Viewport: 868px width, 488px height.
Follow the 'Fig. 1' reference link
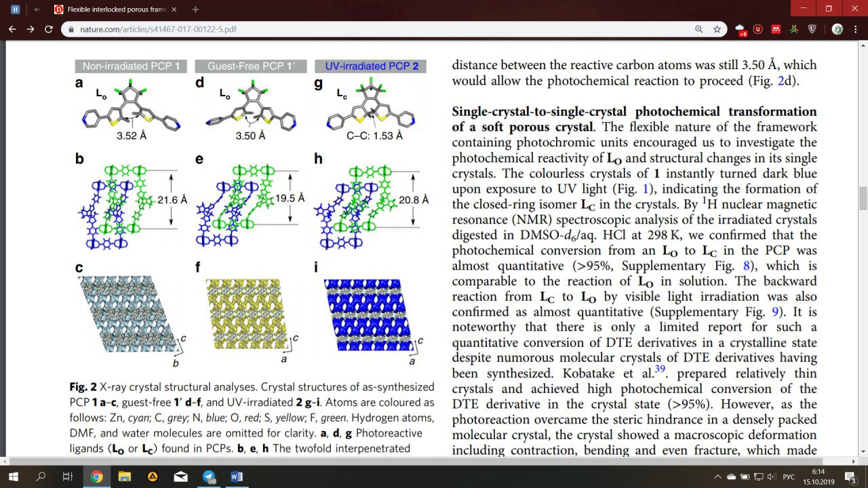point(634,189)
